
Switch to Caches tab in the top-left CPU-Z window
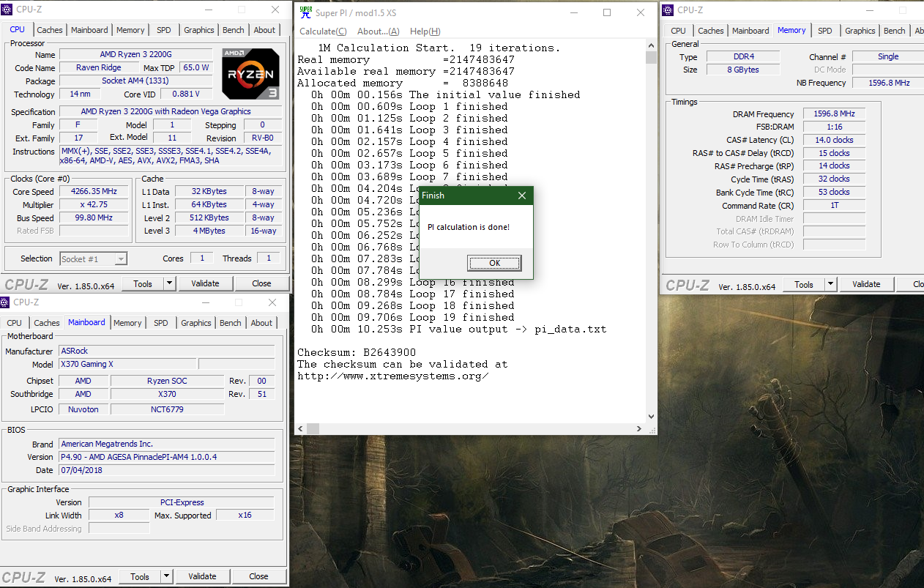[50, 30]
